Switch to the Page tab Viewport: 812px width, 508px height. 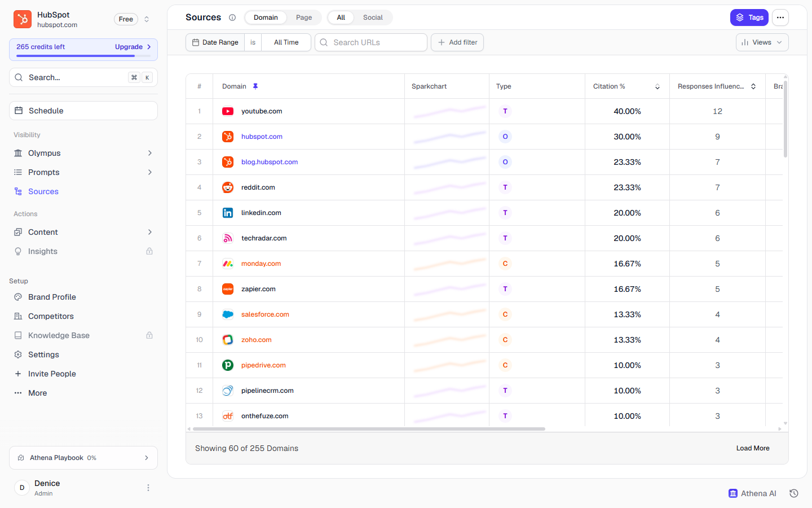pyautogui.click(x=304, y=17)
